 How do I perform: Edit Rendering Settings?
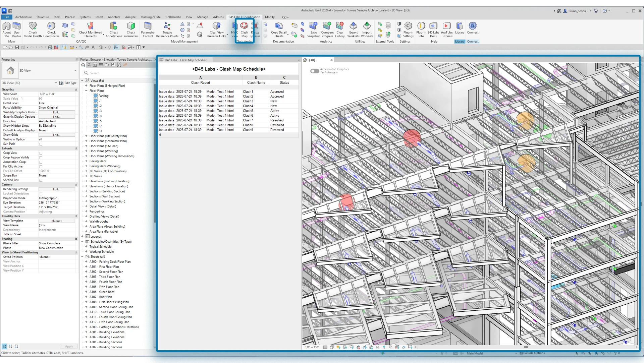(x=57, y=189)
